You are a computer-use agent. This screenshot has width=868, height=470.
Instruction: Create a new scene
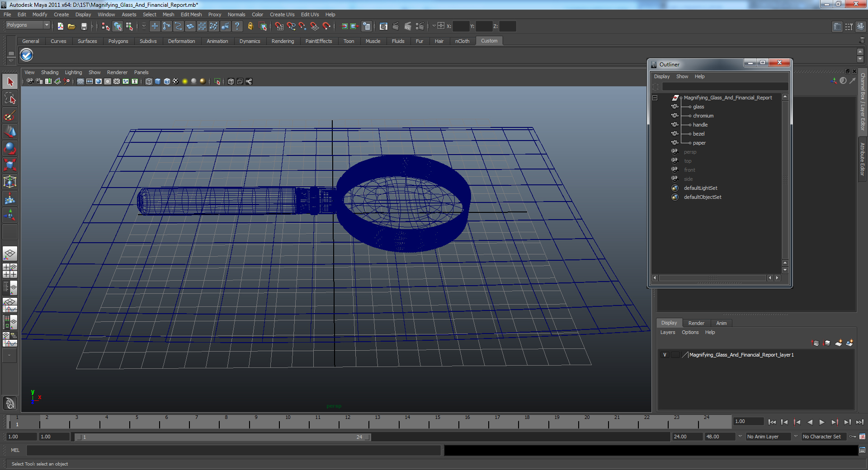[x=60, y=26]
